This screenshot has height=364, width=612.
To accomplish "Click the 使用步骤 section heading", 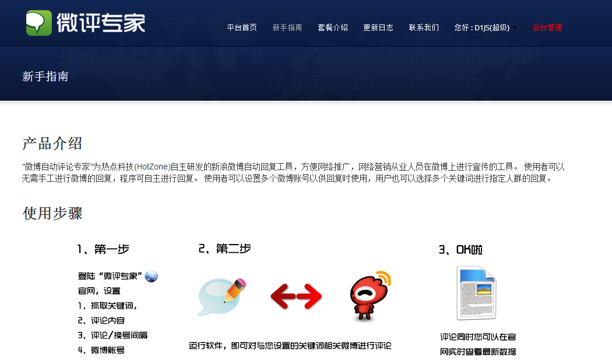I will [x=52, y=213].
